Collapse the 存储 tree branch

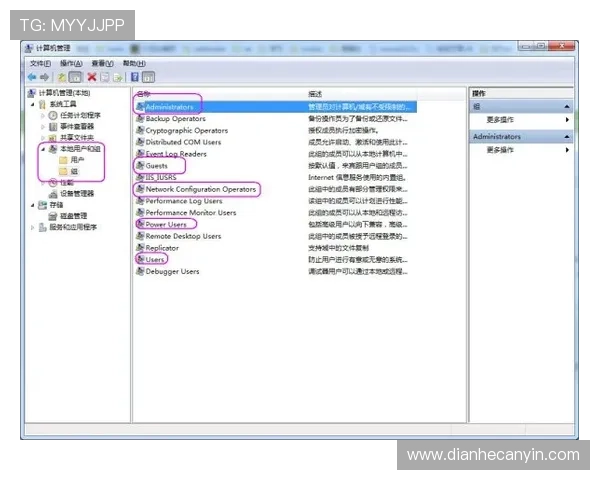tap(33, 205)
